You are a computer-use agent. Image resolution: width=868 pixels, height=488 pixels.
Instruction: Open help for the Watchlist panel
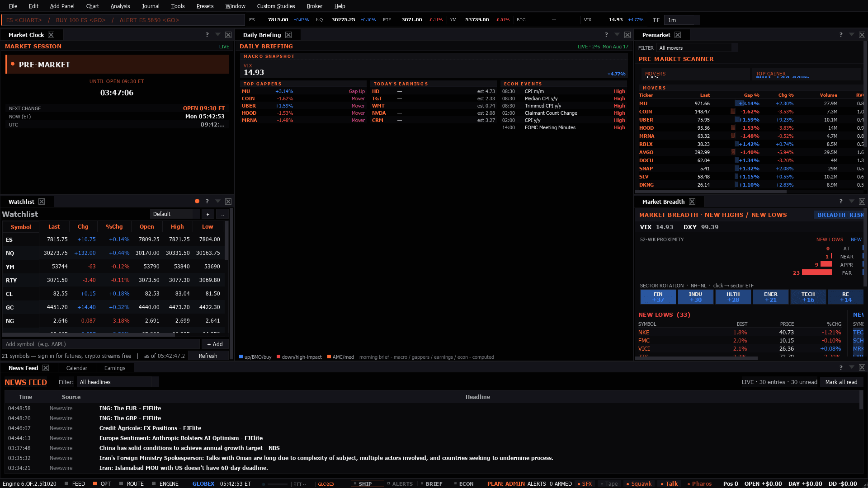(x=207, y=202)
